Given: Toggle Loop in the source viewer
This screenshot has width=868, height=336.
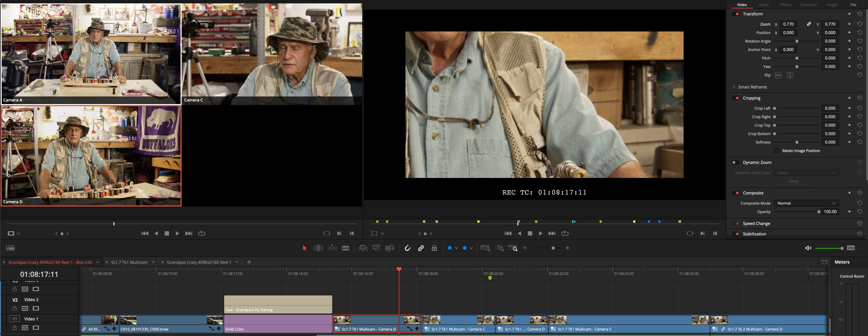Looking at the screenshot, I should [201, 234].
